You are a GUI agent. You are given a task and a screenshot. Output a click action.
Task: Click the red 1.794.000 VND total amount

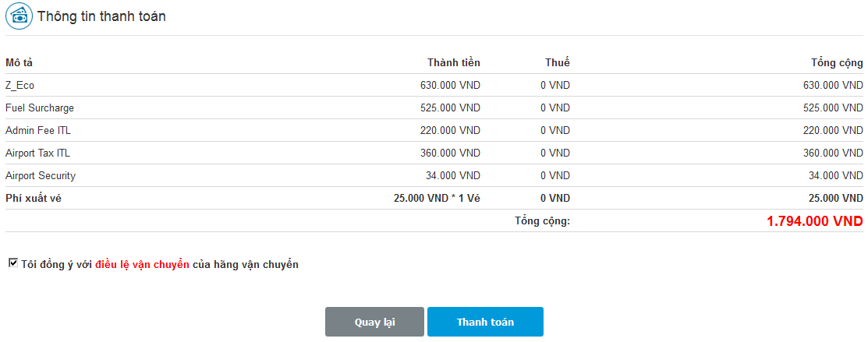pyautogui.click(x=815, y=221)
